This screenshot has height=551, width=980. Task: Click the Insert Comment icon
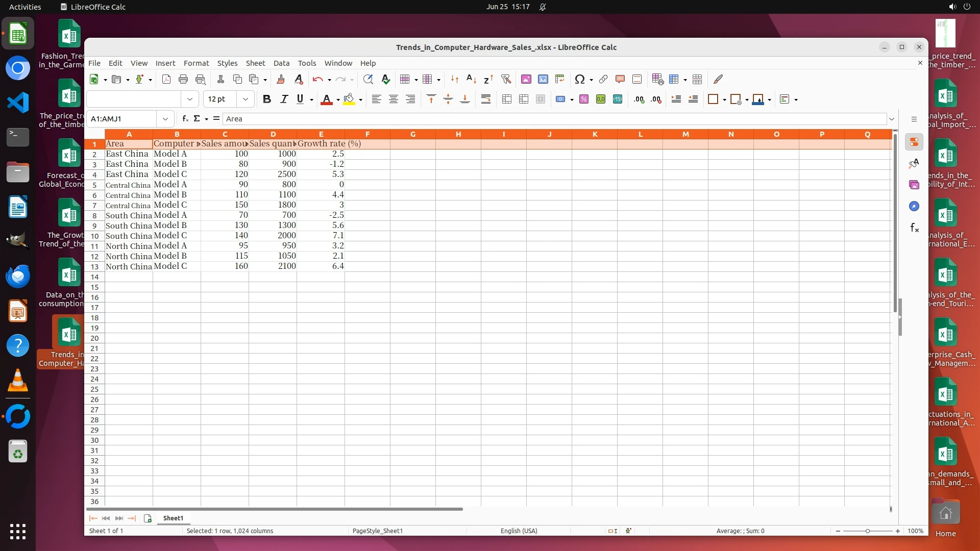[x=620, y=79]
